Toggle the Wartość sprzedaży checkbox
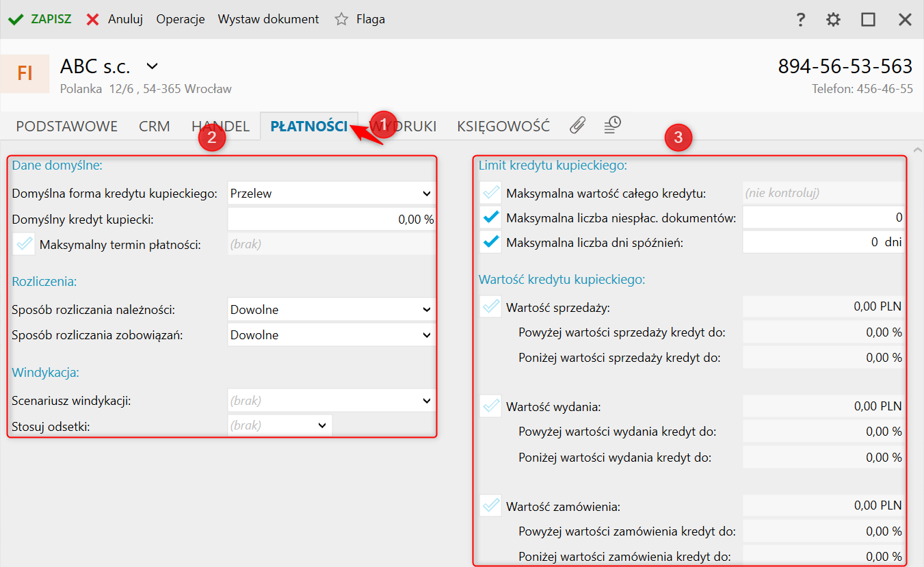This screenshot has height=567, width=924. (x=490, y=307)
